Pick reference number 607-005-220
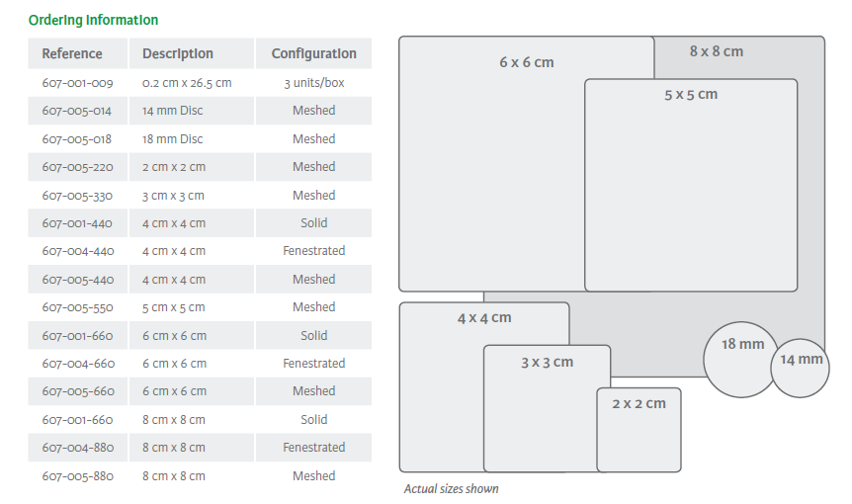The image size is (852, 504). pos(77,167)
